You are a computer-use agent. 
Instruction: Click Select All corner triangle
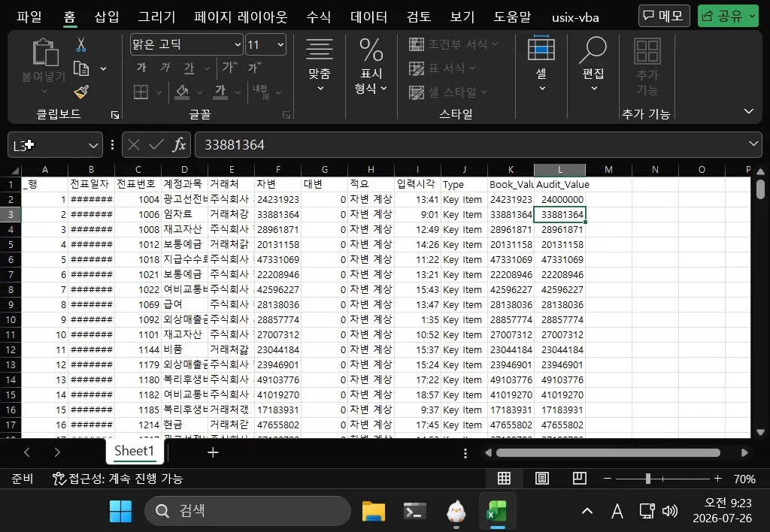[15, 171]
